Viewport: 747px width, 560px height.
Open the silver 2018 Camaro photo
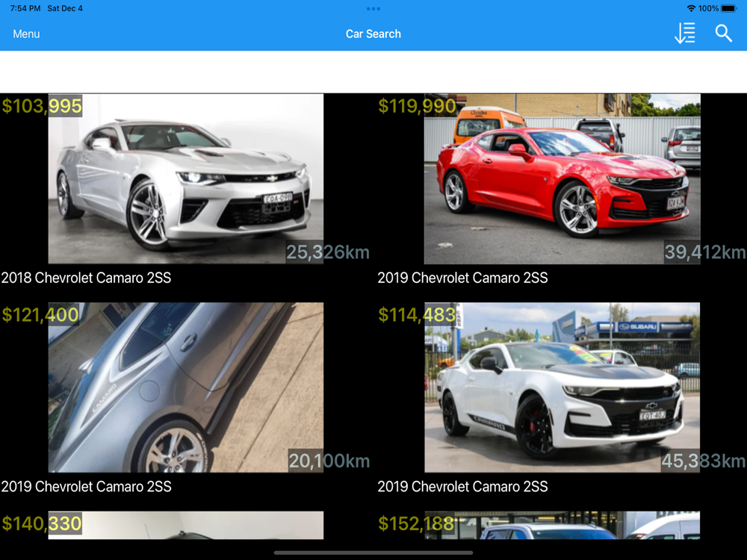click(186, 178)
